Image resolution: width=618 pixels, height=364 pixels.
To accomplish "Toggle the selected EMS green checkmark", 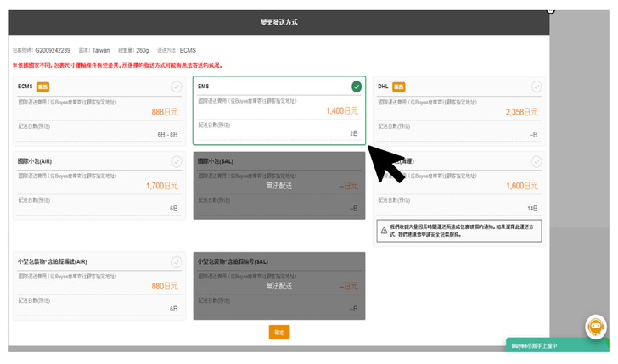I will 357,87.
